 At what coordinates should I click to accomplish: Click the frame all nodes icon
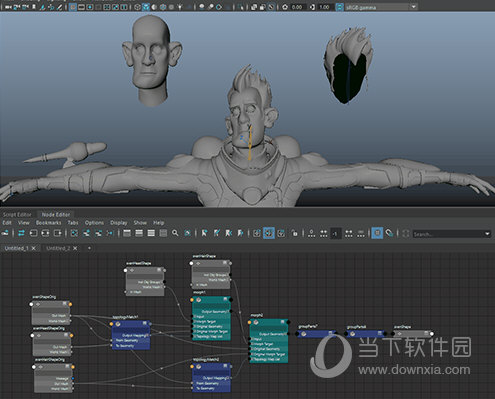tap(74, 233)
